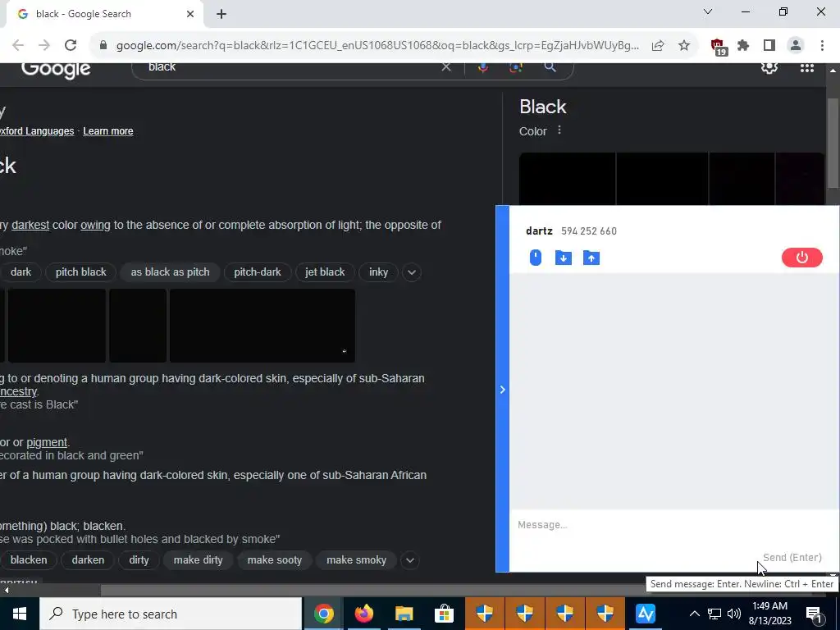Open the first black image in Color panel

pyautogui.click(x=568, y=179)
